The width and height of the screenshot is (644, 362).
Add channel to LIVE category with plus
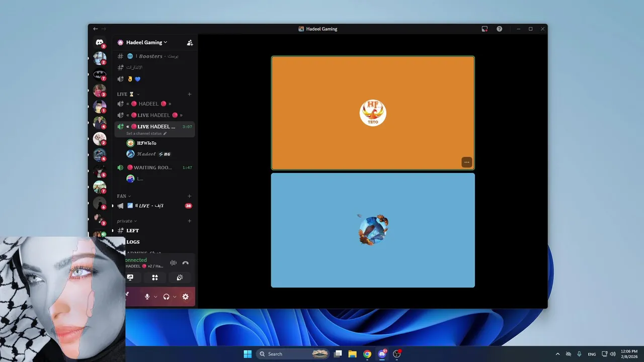(190, 94)
